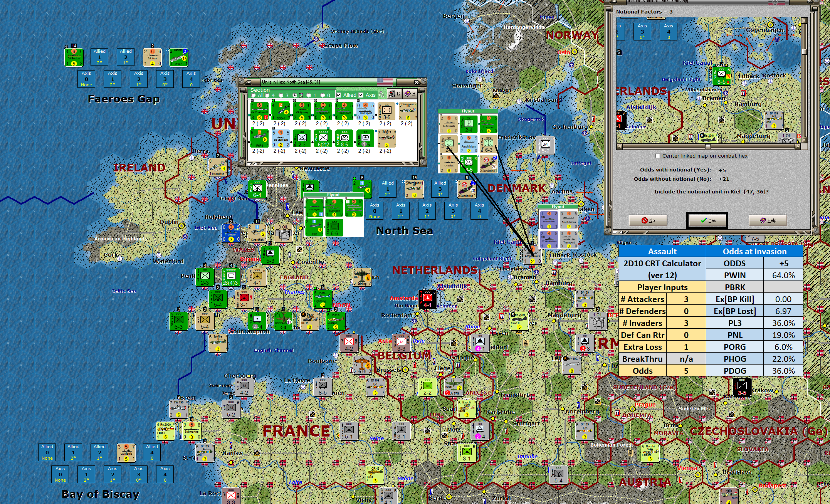Click the H help button in Units window

point(410,93)
